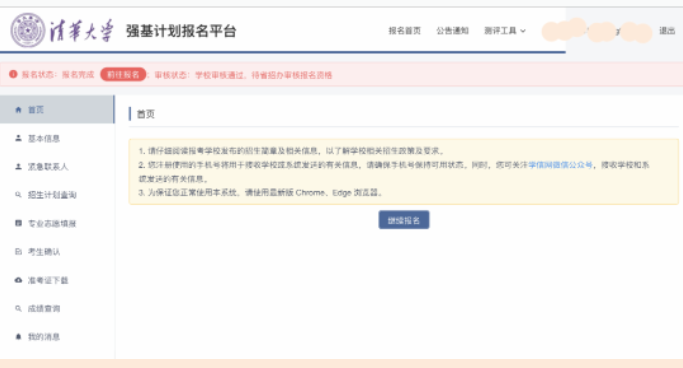This screenshot has height=368, width=683.
Task: Open 准考证下载 sidebar item
Action: click(x=57, y=280)
